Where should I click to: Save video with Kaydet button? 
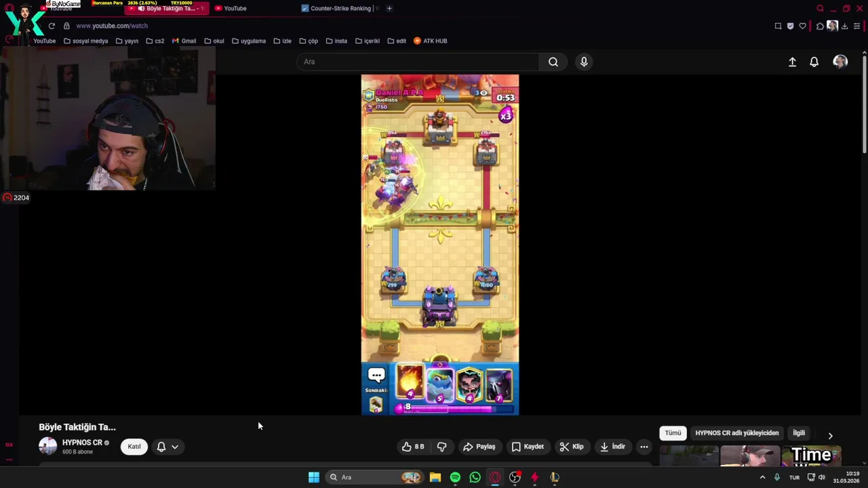[x=528, y=447]
